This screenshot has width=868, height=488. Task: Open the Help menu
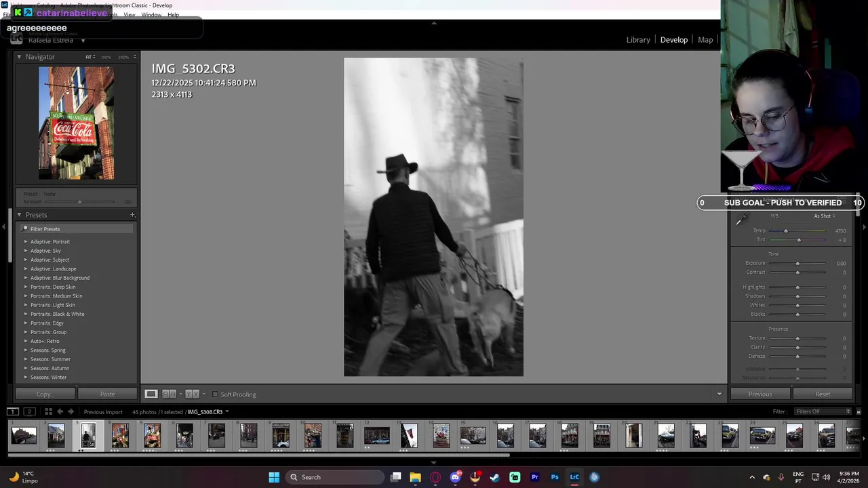[174, 15]
